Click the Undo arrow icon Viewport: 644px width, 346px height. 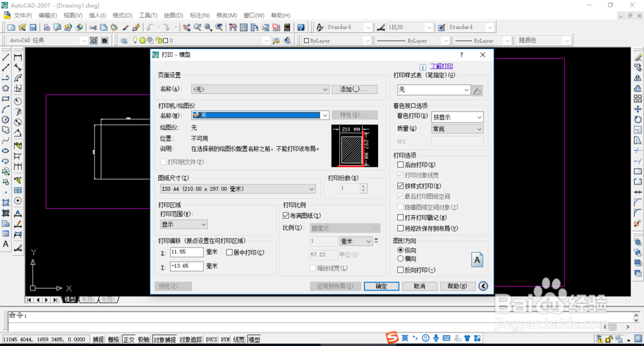(x=150, y=28)
